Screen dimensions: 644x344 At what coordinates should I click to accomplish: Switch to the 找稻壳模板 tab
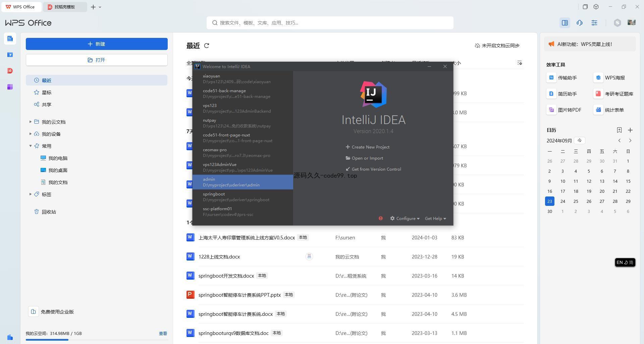coord(65,7)
